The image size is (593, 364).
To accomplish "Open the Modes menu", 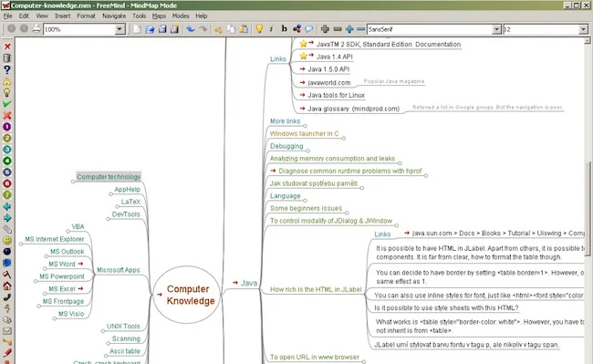I will (x=181, y=16).
